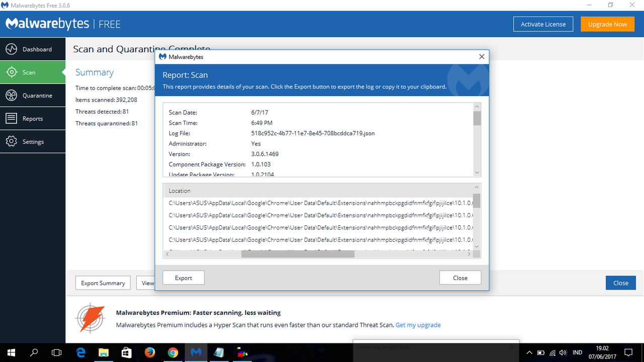Viewport: 644px width, 362px height.
Task: Launch Microsoft Edge from the taskbar
Action: 80,352
